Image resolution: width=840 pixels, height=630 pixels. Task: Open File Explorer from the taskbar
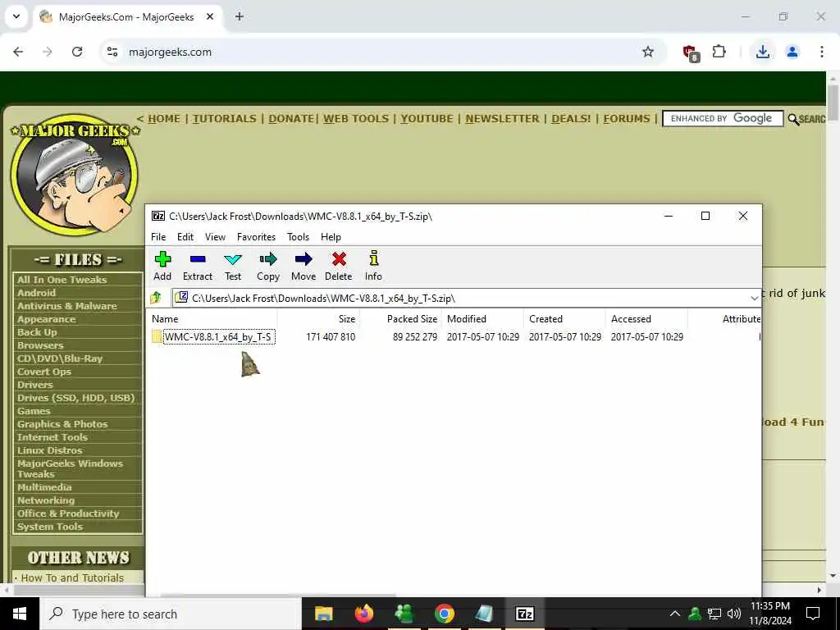[323, 614]
